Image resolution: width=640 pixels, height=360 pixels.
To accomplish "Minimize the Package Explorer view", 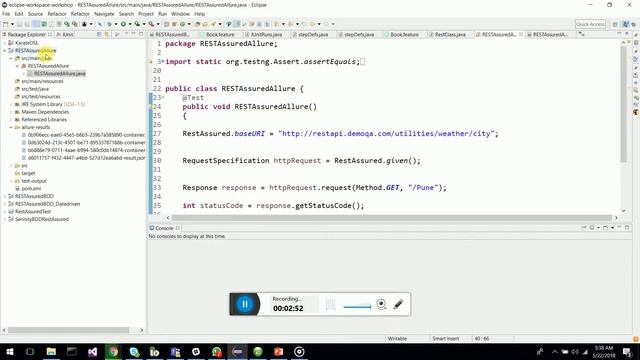I will click(133, 34).
